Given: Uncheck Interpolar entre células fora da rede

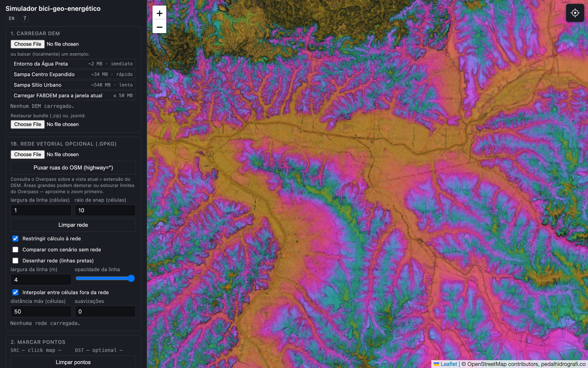Looking at the screenshot, I should pyautogui.click(x=15, y=292).
